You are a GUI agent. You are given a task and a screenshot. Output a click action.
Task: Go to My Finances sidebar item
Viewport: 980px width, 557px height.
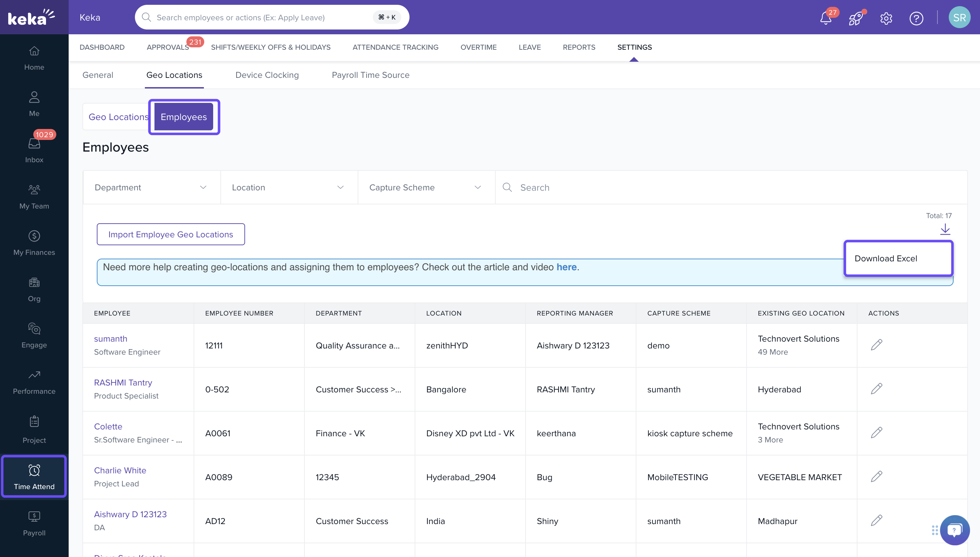34,242
